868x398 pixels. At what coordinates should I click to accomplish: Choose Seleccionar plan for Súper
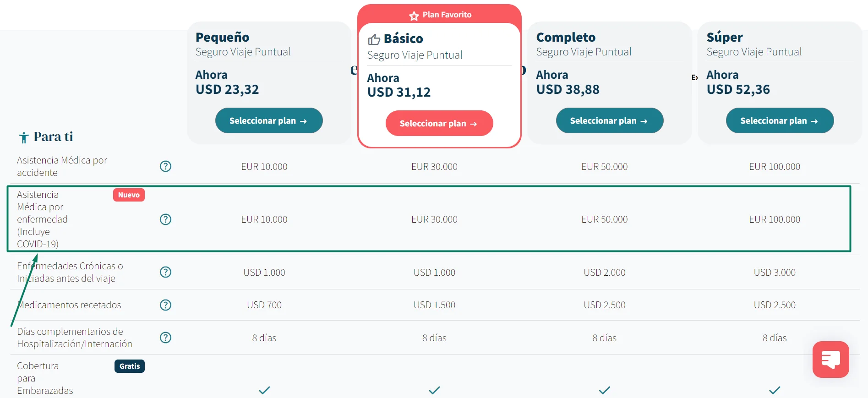[780, 120]
